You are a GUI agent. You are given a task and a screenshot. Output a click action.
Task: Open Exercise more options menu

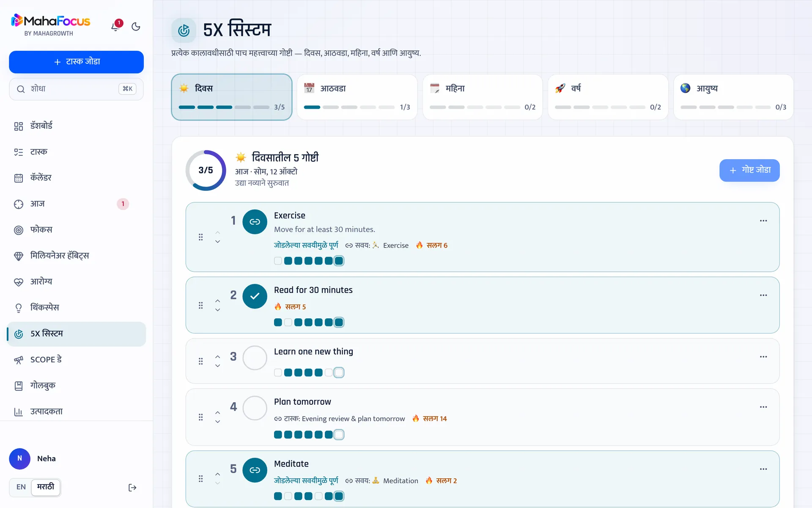763,221
